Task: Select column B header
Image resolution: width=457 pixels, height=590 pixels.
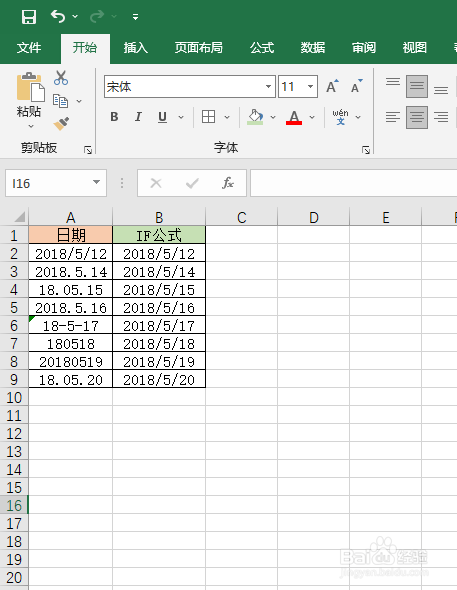Action: coord(159,217)
